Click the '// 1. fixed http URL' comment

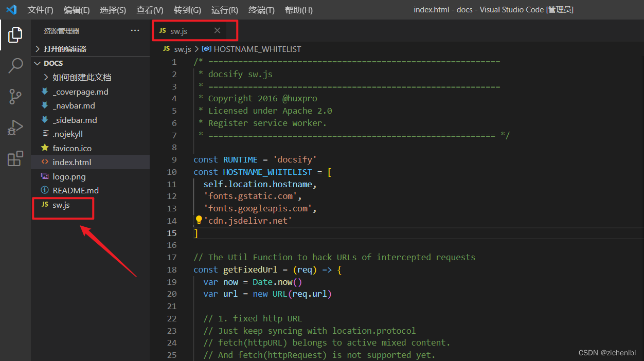tap(253, 318)
